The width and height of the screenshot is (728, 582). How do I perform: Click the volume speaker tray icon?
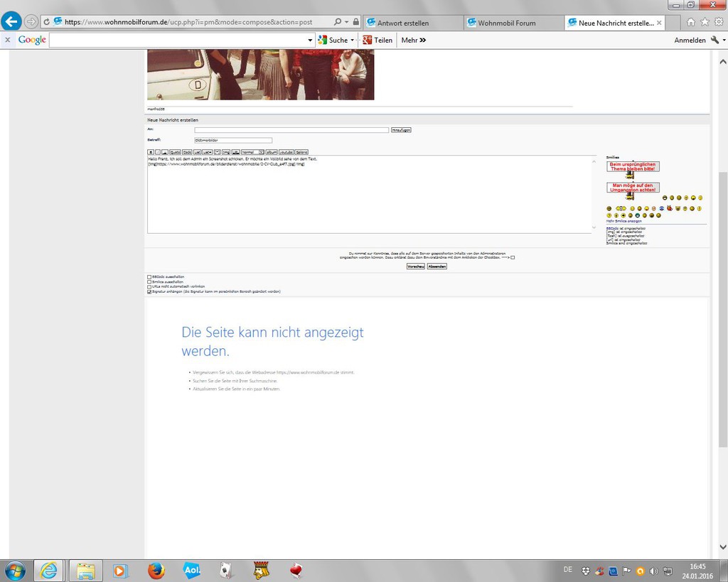[x=654, y=571]
